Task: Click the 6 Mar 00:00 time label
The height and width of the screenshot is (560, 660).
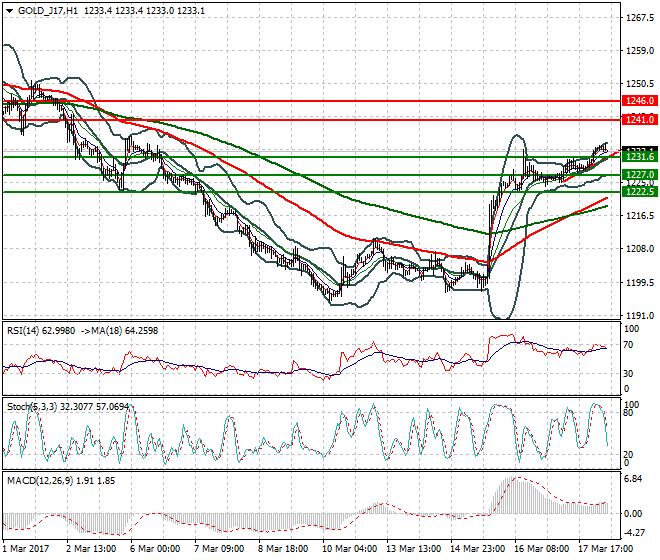Action: (x=155, y=549)
